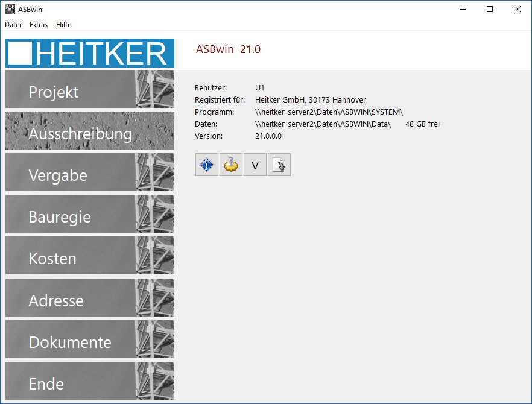Click the Programm path ending in SYSTEM\

pyautogui.click(x=329, y=112)
